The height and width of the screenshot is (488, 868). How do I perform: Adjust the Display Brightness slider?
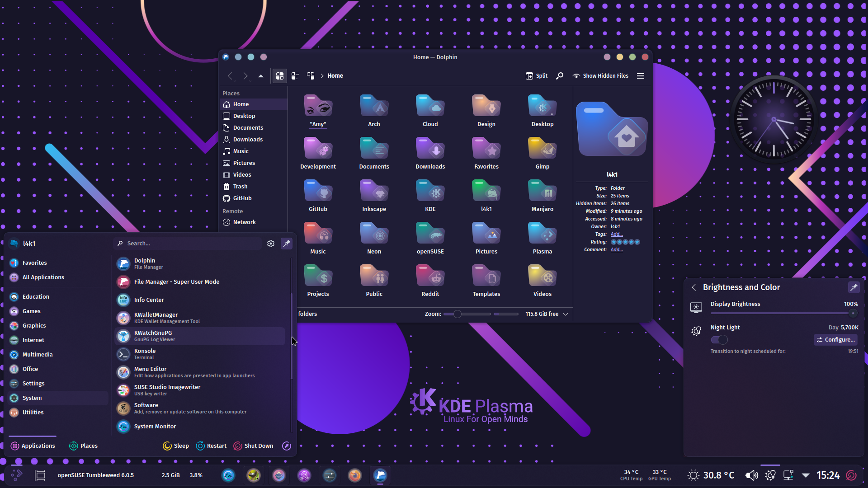(784, 313)
